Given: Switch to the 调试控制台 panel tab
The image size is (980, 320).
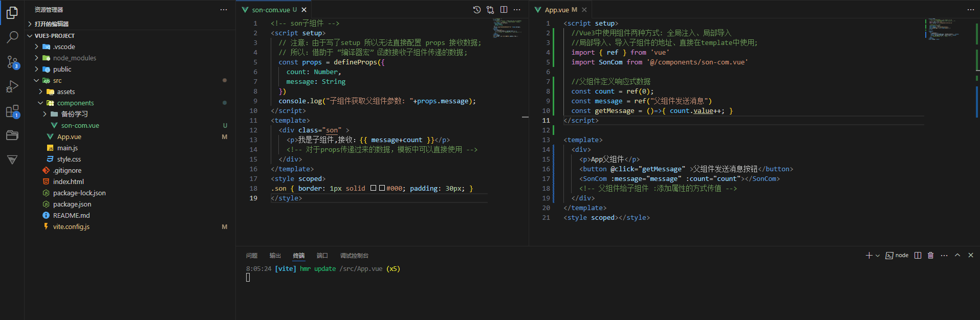Looking at the screenshot, I should (x=354, y=256).
